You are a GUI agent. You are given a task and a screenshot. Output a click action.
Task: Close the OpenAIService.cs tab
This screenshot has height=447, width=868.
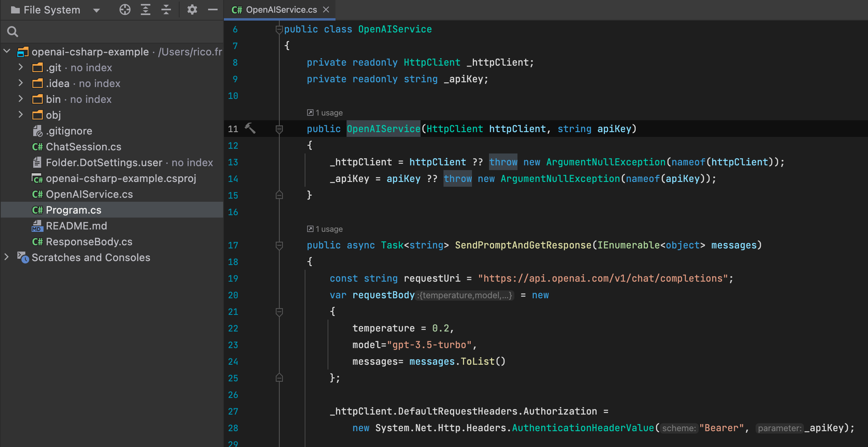click(326, 9)
